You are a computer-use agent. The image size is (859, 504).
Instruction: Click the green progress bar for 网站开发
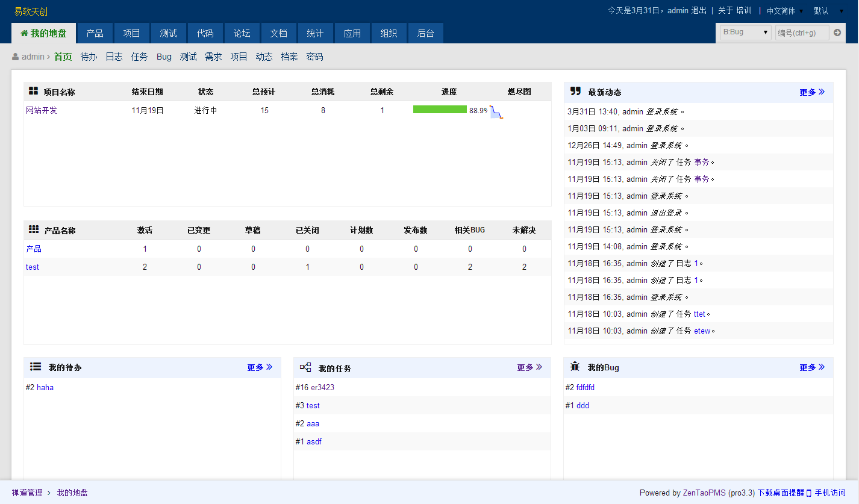pos(440,110)
